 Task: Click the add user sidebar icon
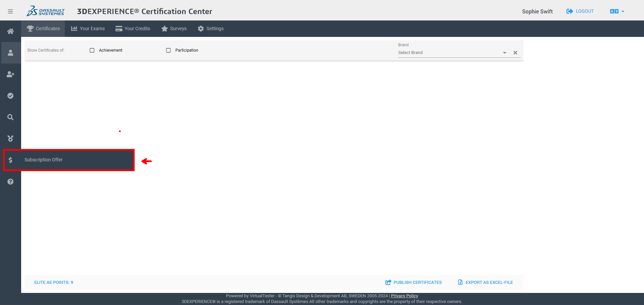(x=10, y=74)
